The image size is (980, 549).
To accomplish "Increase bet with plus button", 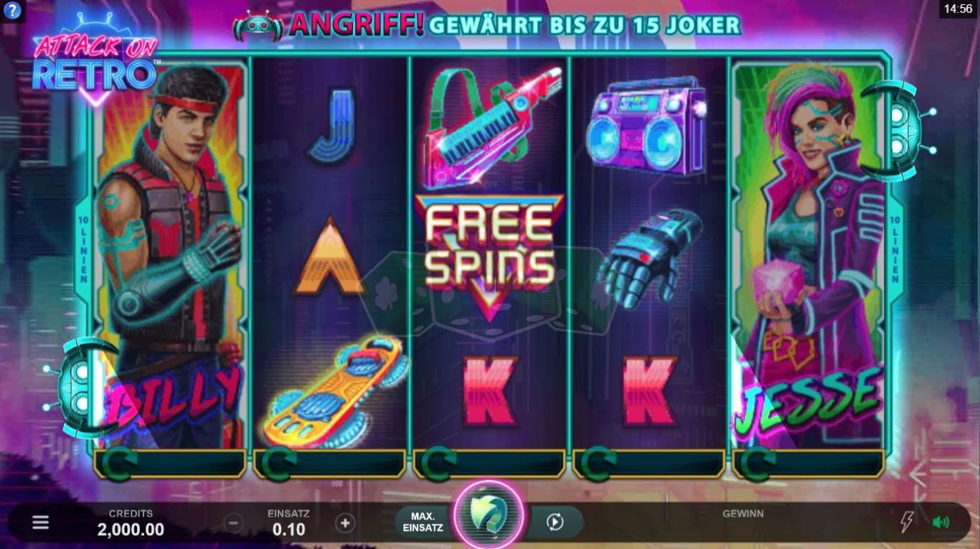I will tap(345, 523).
